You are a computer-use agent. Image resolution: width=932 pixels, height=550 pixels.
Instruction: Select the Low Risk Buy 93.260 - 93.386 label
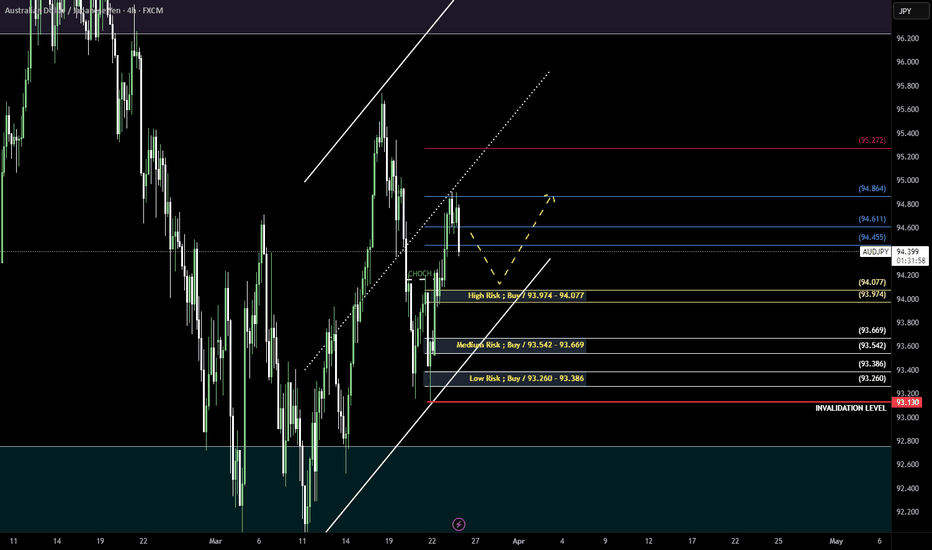coord(527,378)
